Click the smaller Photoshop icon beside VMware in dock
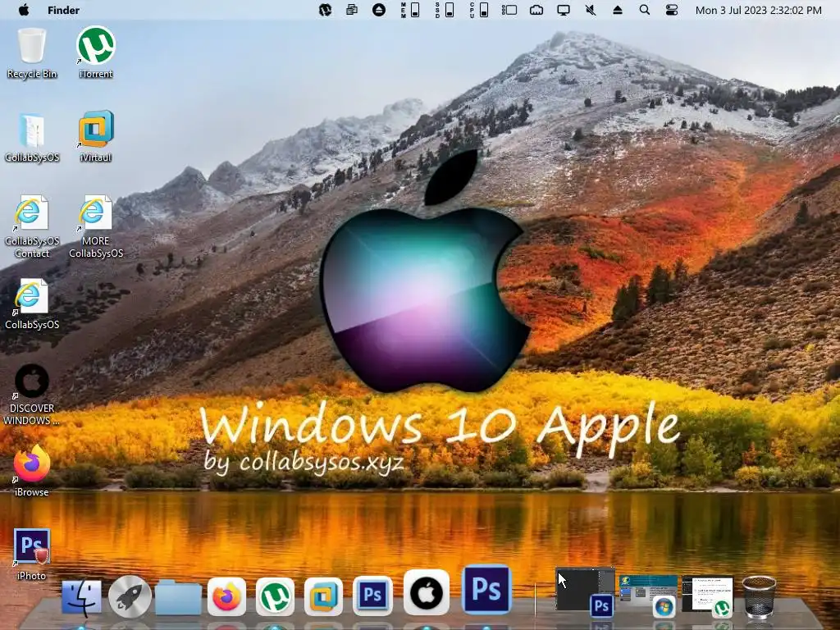The height and width of the screenshot is (630, 840). click(372, 596)
